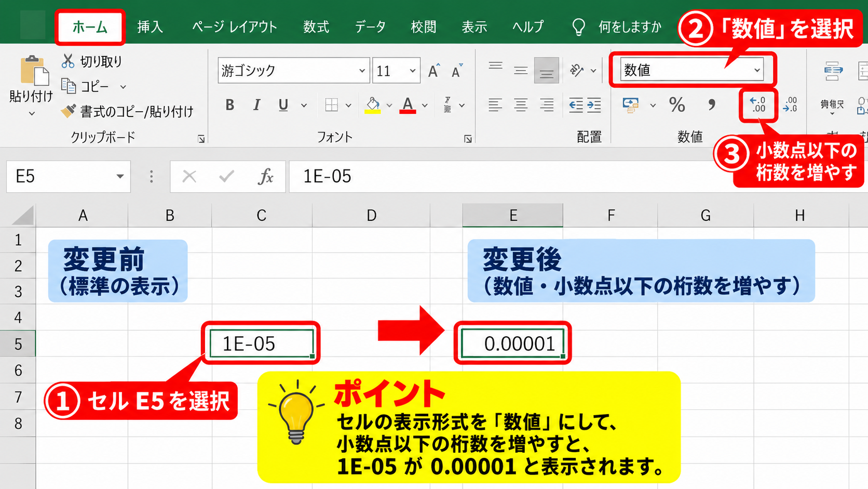The height and width of the screenshot is (489, 868).
Task: Open number format dropdown showing 数値
Action: [757, 70]
